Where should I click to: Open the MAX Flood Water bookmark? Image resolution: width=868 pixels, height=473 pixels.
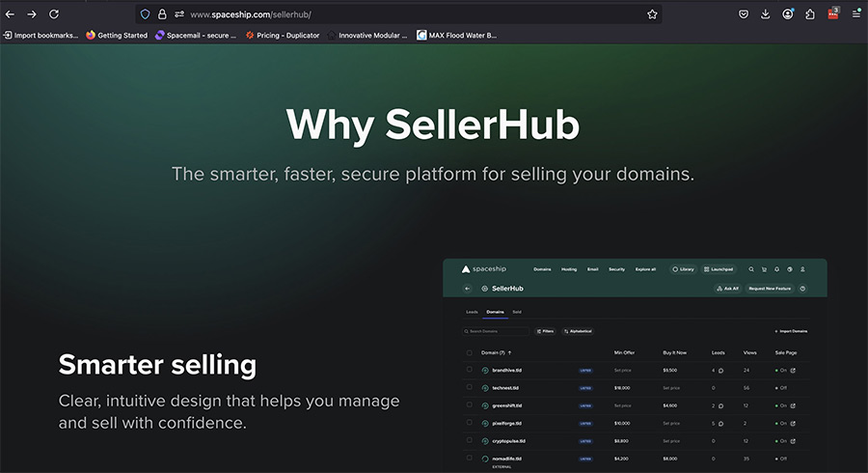point(457,36)
